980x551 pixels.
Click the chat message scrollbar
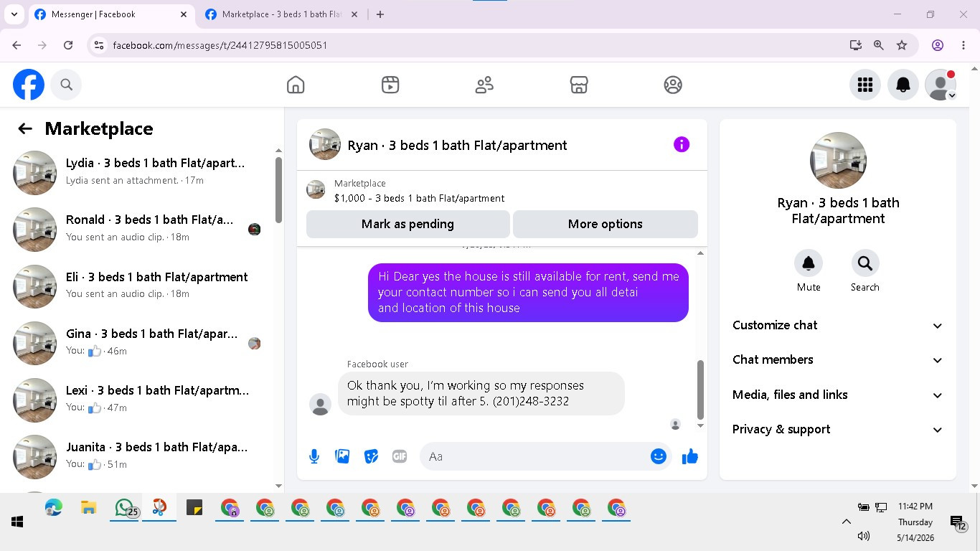click(701, 389)
